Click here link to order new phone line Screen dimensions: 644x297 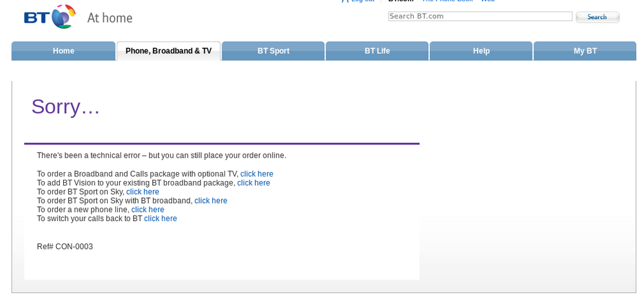point(148,209)
